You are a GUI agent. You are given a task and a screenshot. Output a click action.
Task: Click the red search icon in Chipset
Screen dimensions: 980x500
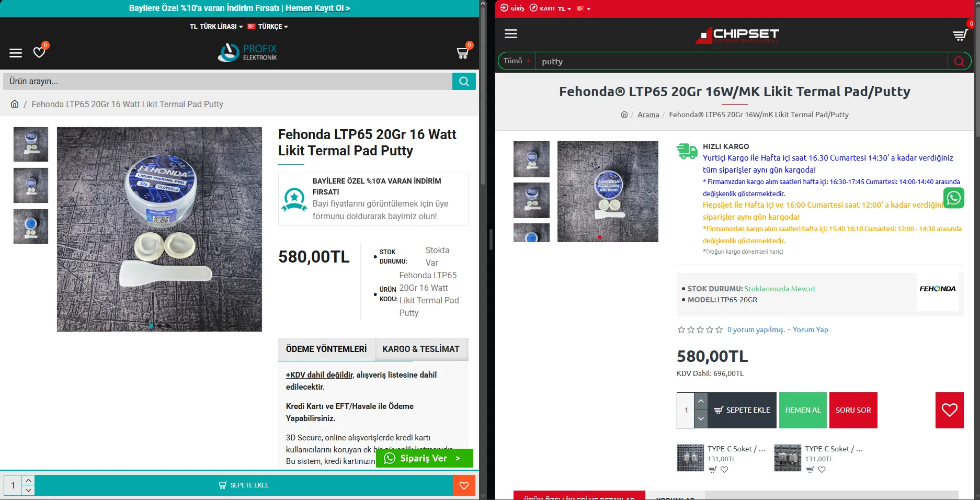(959, 61)
